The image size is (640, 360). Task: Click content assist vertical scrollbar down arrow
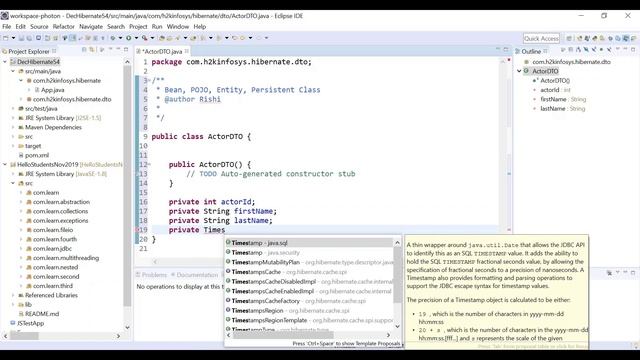tap(397, 327)
